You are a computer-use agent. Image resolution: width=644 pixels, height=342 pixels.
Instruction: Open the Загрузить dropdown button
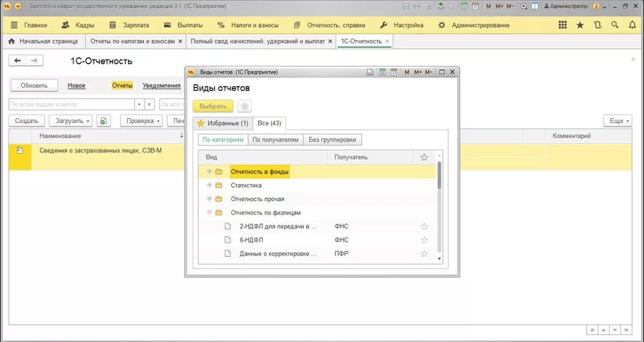click(71, 121)
